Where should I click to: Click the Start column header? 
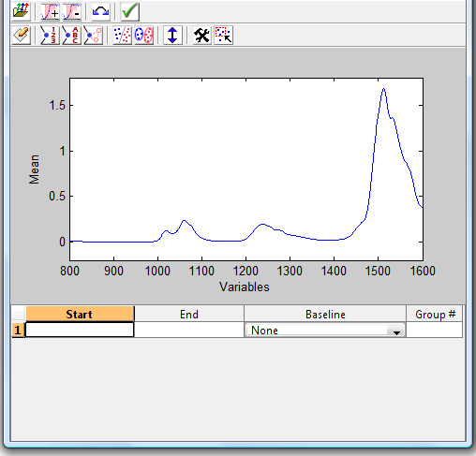(x=80, y=314)
